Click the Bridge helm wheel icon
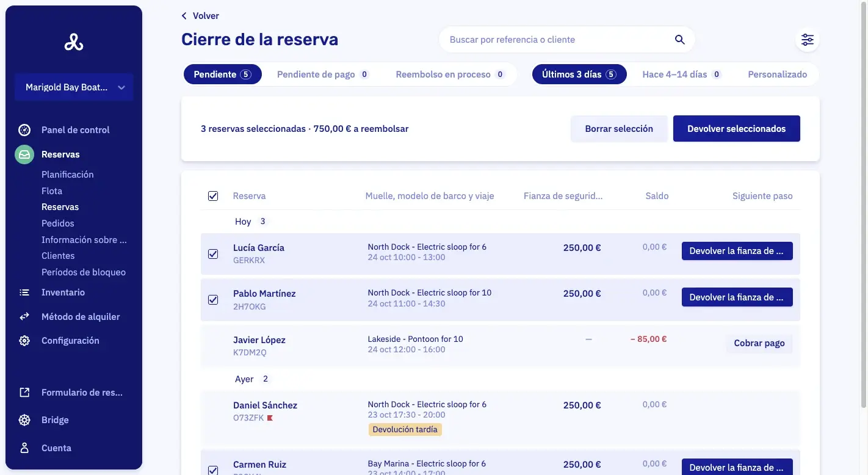The image size is (868, 475). [x=24, y=420]
